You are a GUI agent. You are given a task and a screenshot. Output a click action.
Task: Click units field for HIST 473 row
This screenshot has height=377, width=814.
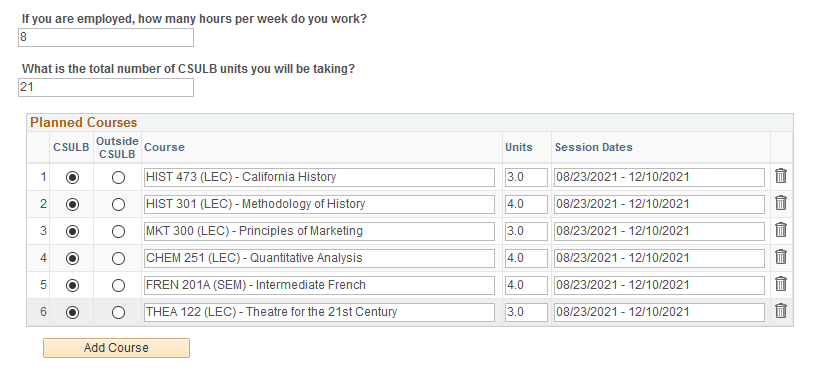point(526,177)
